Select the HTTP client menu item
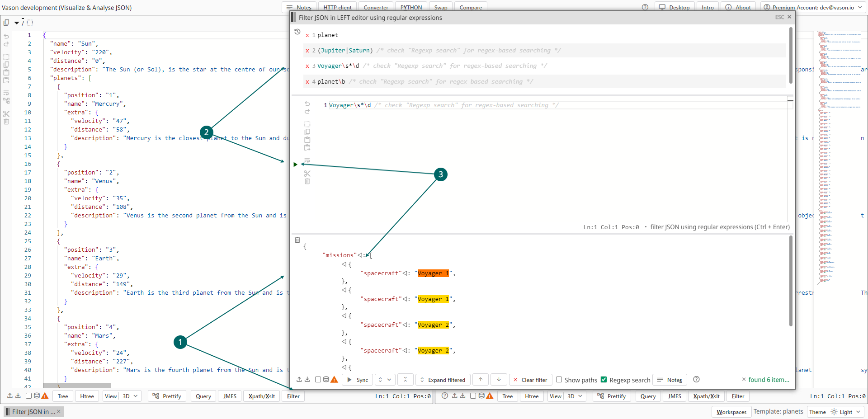Viewport: 868px width, 419px height. (x=337, y=7)
